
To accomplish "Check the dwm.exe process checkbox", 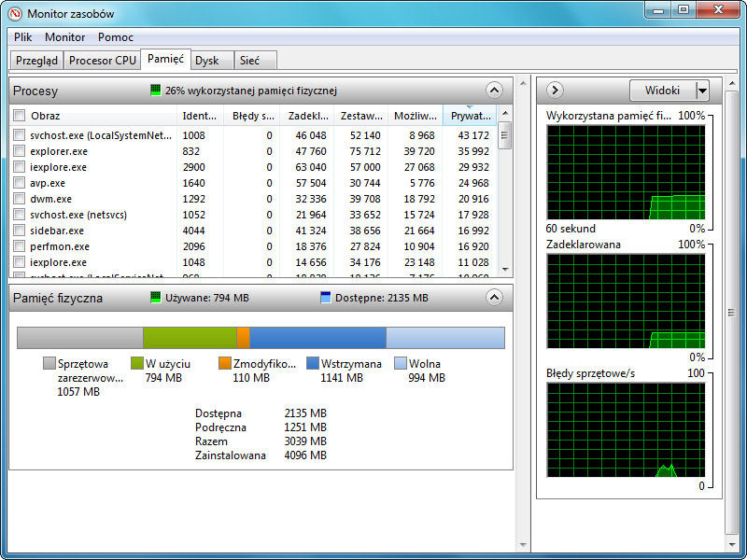I will (19, 199).
